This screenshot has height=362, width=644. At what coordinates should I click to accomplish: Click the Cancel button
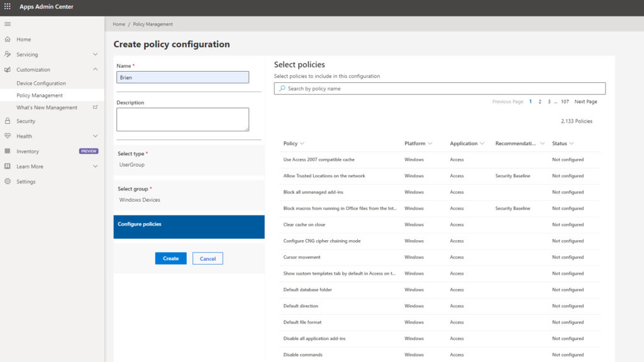[x=208, y=258]
